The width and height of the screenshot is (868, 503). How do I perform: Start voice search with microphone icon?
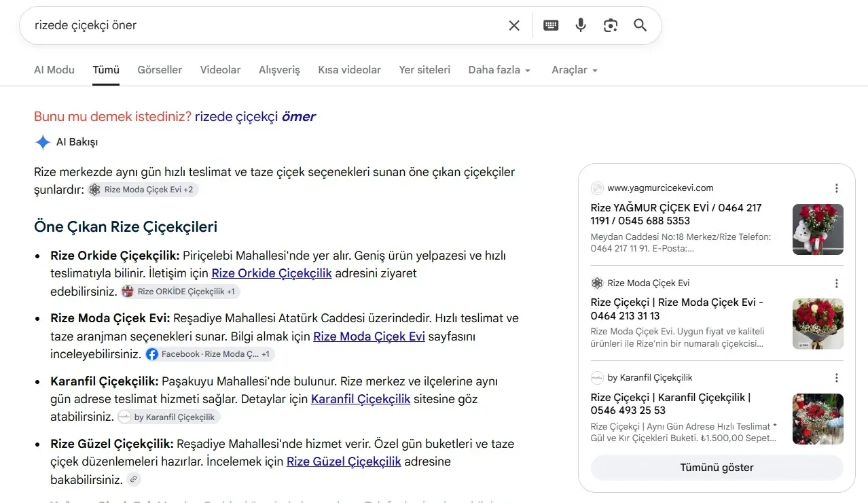pyautogui.click(x=581, y=25)
